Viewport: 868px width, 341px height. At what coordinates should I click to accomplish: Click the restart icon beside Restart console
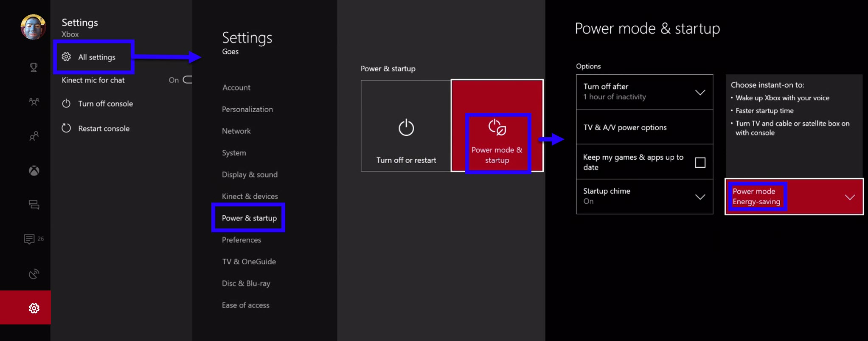pos(66,128)
